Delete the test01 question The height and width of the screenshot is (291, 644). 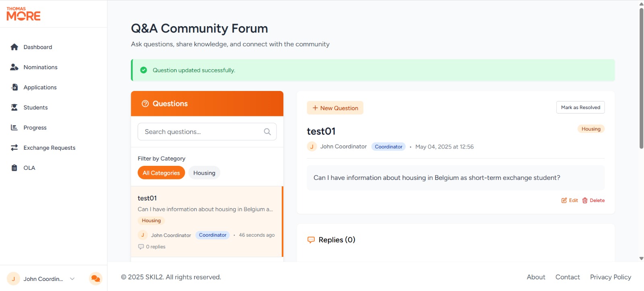pyautogui.click(x=593, y=200)
